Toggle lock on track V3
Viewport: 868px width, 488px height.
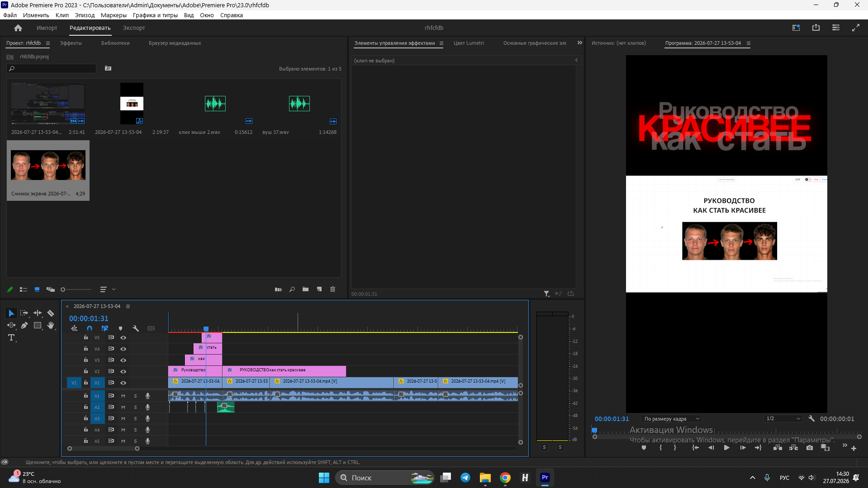pyautogui.click(x=85, y=360)
